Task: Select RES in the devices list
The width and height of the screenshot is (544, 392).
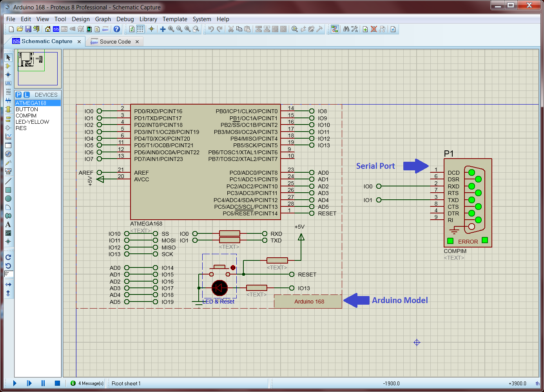Action: 38,128
